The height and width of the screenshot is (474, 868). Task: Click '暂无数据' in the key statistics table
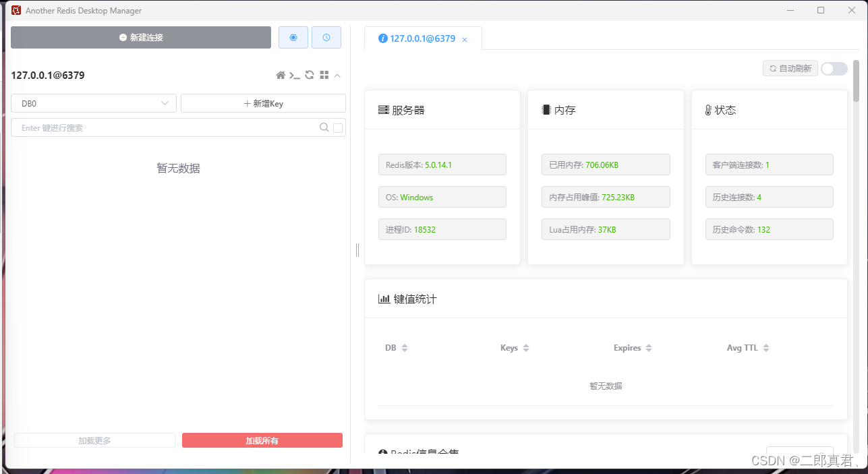[606, 386]
